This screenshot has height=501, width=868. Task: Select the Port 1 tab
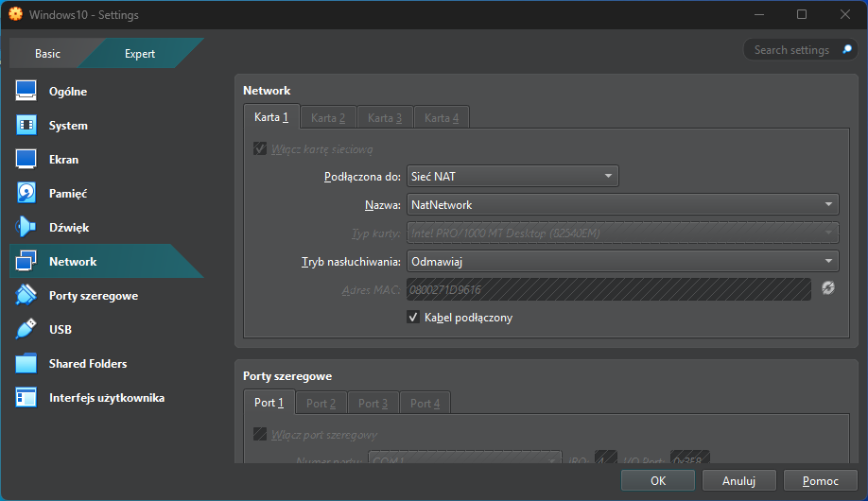[269, 403]
